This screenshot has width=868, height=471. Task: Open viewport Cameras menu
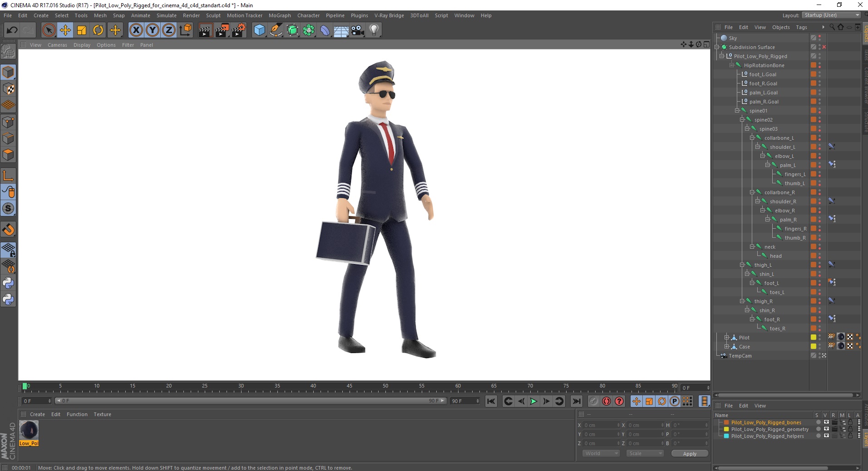point(57,45)
